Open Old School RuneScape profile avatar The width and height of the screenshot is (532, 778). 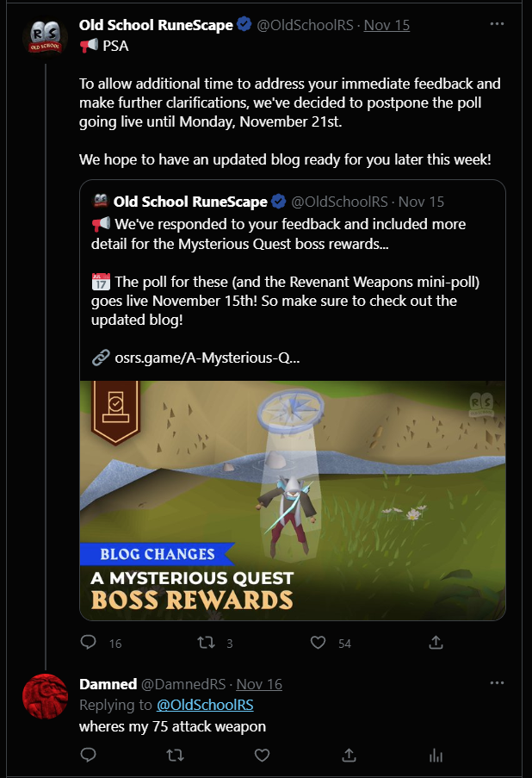tap(45, 37)
